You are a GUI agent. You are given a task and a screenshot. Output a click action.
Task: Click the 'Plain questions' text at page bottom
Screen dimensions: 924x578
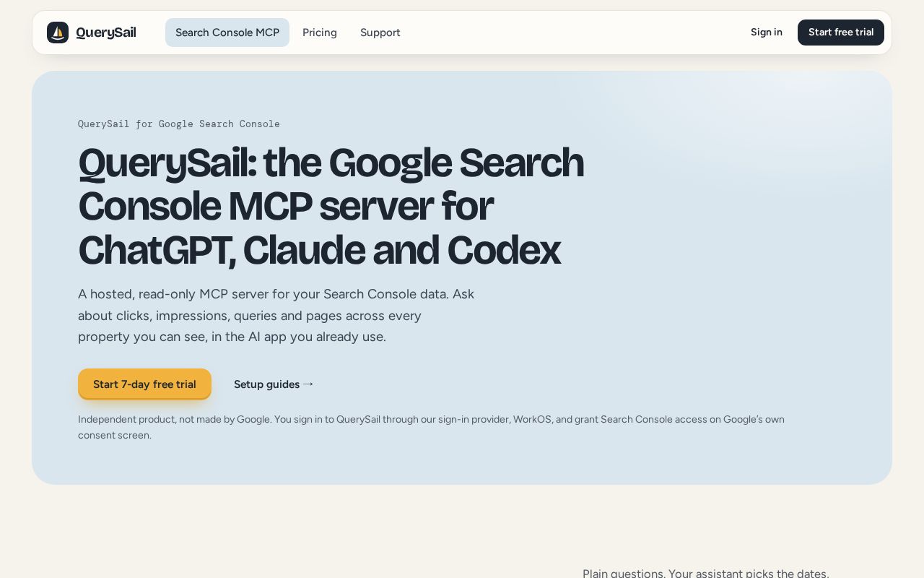(622, 574)
